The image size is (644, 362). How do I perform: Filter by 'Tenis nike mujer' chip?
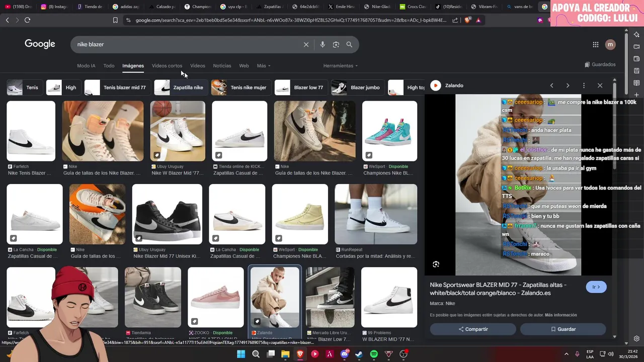click(241, 87)
